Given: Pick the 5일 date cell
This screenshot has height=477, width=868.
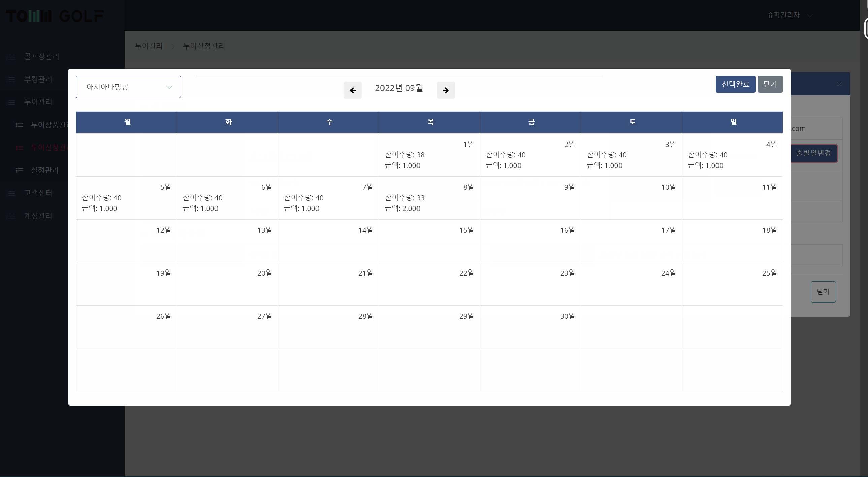Looking at the screenshot, I should pos(126,198).
